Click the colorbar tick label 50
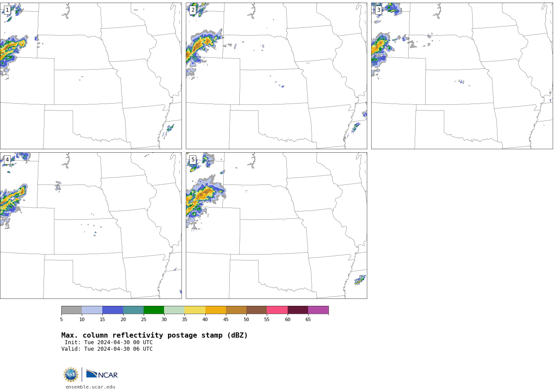This screenshot has width=557, height=392. 246,320
